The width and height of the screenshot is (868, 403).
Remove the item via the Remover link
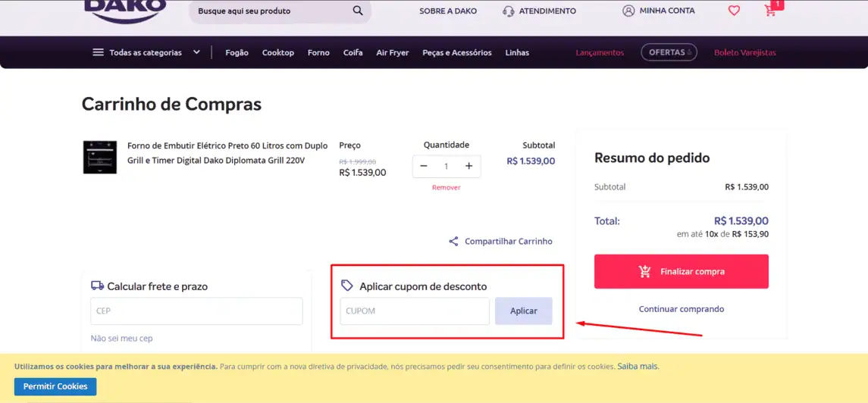[x=447, y=187]
